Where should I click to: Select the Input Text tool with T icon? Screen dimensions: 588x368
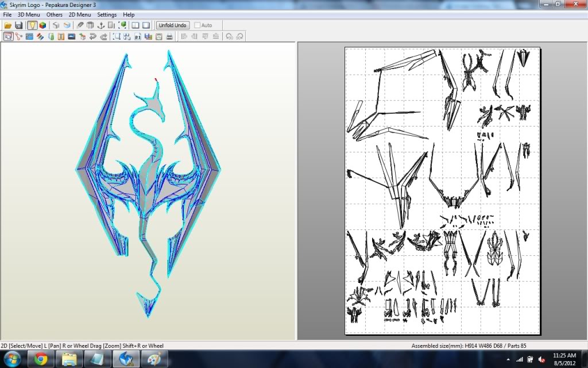click(x=61, y=36)
